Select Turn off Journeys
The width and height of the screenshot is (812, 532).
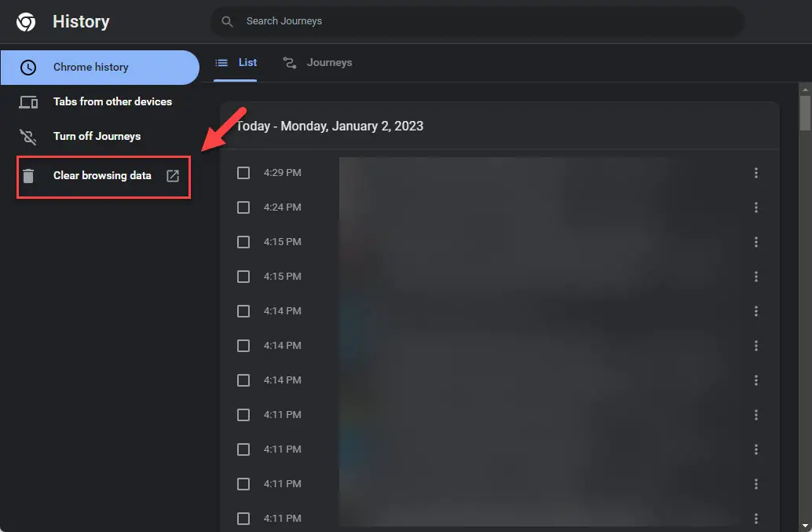[100, 137]
